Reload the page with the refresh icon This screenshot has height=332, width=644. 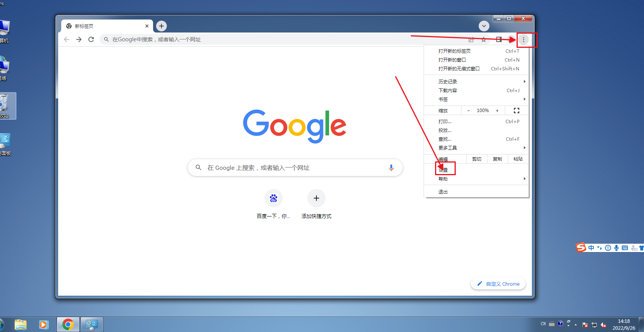tap(91, 39)
